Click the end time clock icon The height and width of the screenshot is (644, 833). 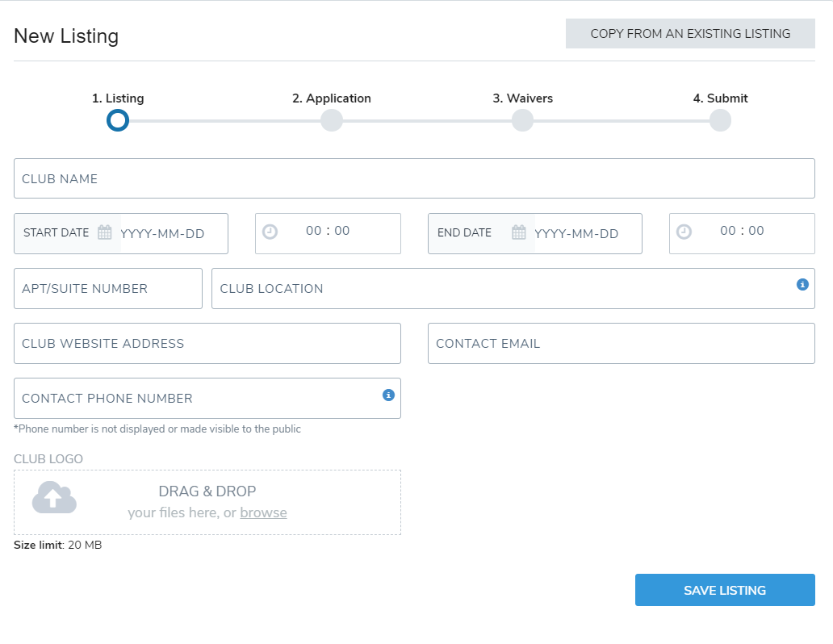684,232
